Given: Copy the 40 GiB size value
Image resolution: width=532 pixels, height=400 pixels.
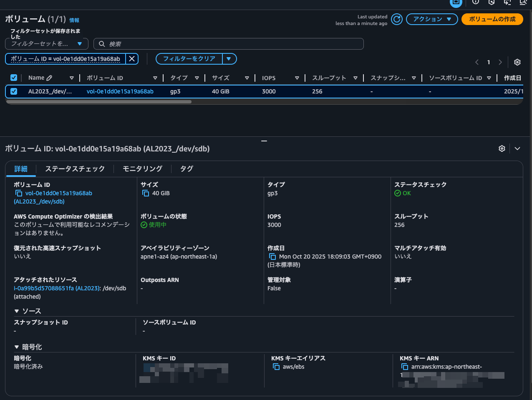Looking at the screenshot, I should click(146, 193).
